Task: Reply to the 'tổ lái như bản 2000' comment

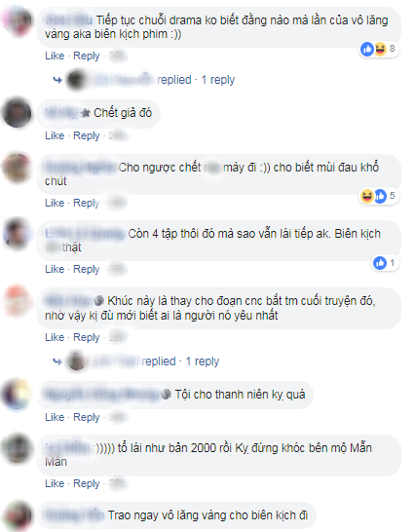Action: point(87,484)
